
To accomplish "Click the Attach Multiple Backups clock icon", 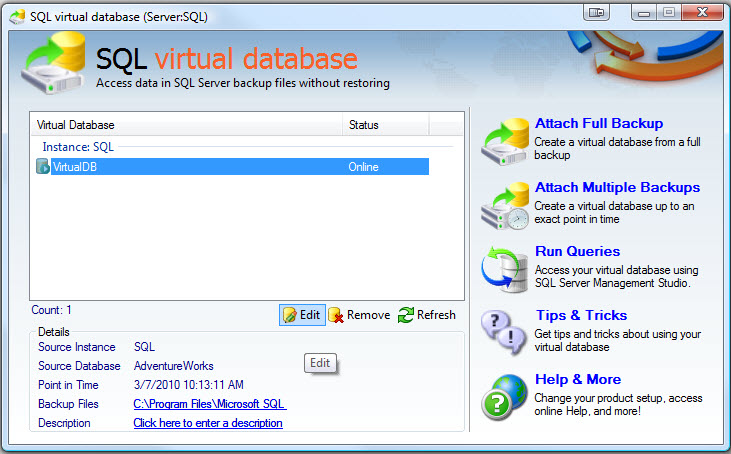I will click(505, 206).
